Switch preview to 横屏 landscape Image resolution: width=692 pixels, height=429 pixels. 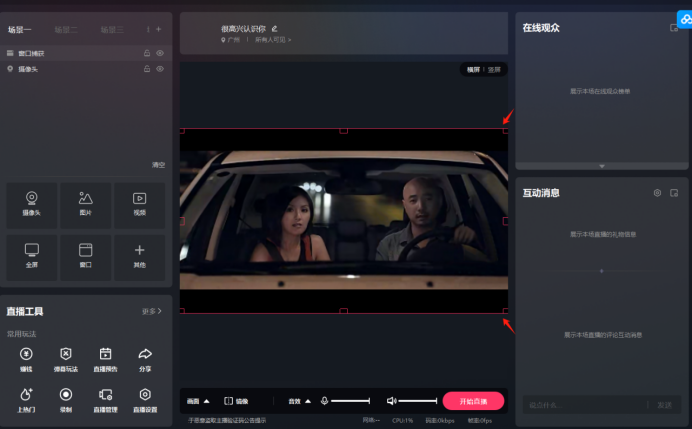[473, 70]
